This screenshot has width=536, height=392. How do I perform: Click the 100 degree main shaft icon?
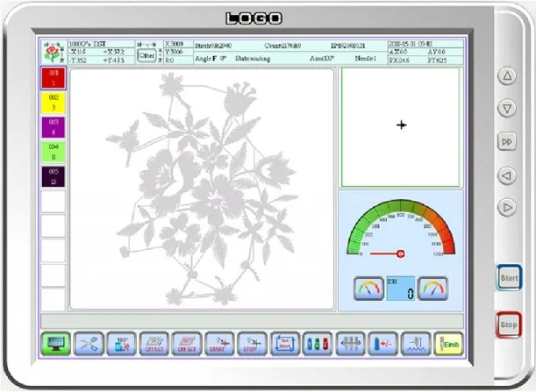(x=121, y=344)
